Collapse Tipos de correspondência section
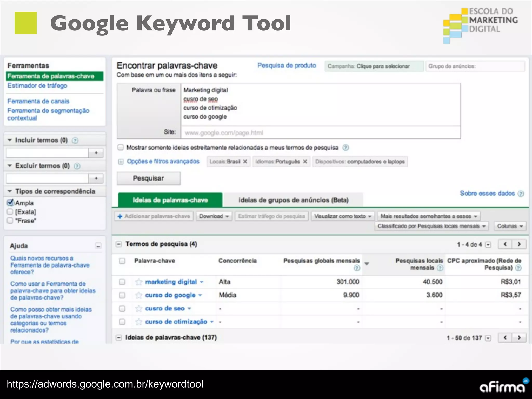532x399 pixels. pyautogui.click(x=10, y=191)
